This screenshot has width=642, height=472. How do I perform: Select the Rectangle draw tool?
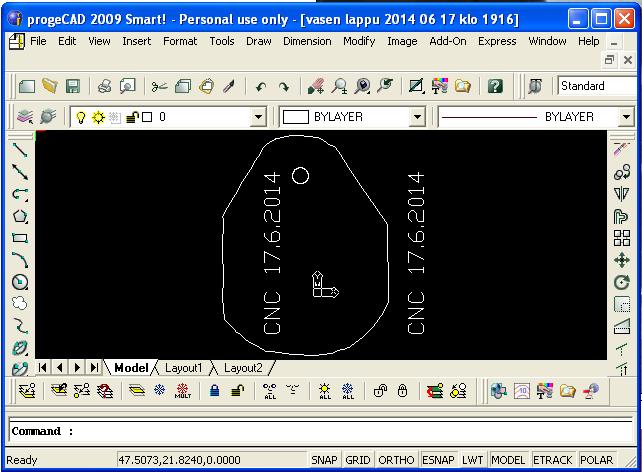click(x=19, y=238)
